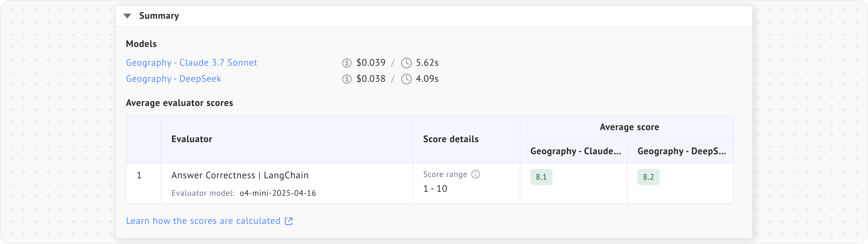
Task: Click the dollar cost icon for Claude
Action: 347,63
